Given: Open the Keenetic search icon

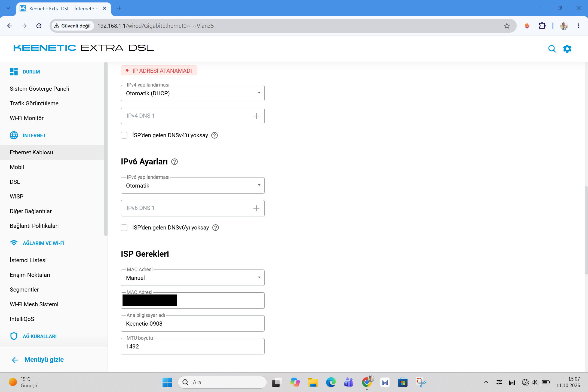Looking at the screenshot, I should click(552, 49).
